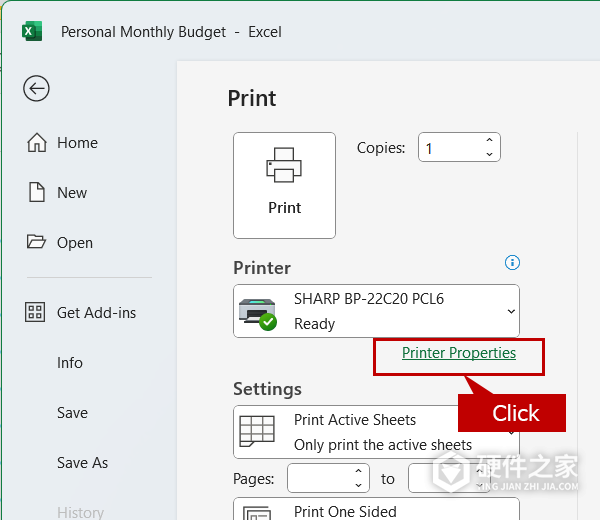
Task: Click the SHARP printer ready status icon
Action: tap(258, 315)
